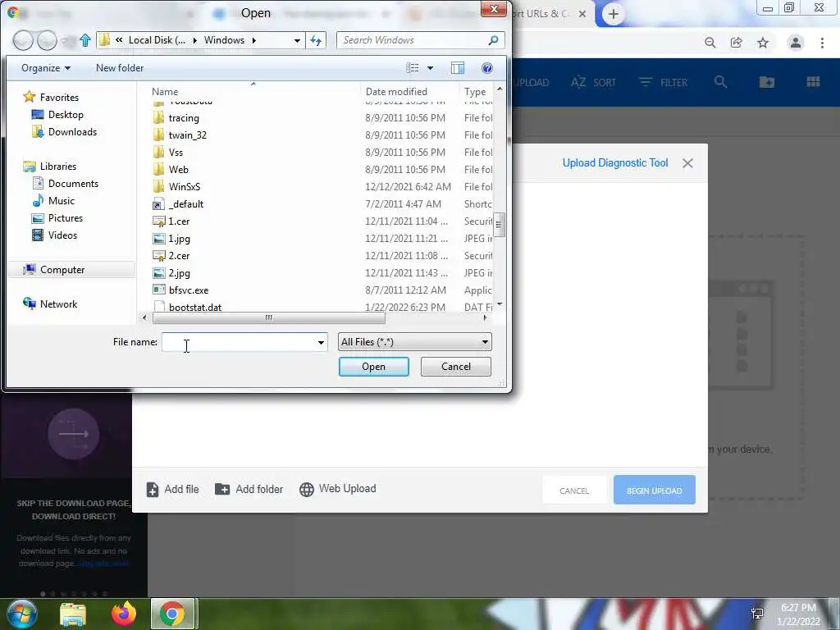
Task: Open the Chrome profile avatar icon
Action: click(796, 43)
